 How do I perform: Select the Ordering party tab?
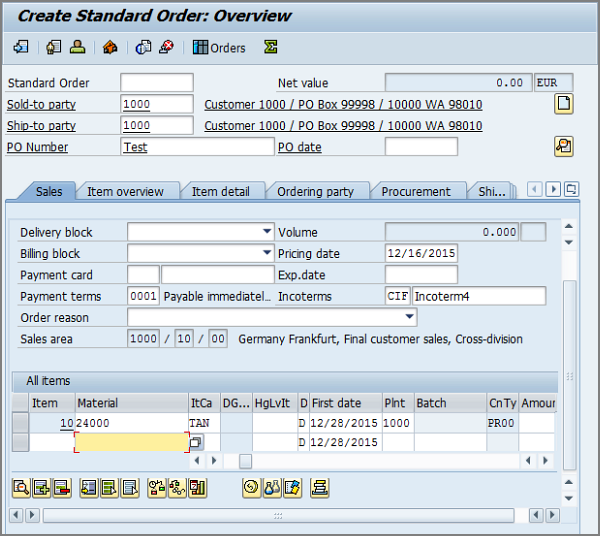click(x=315, y=191)
